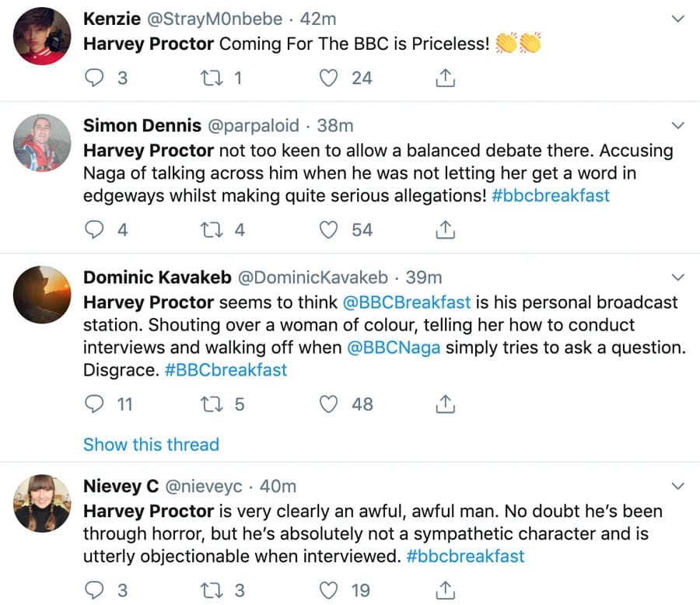Reply to Kenzie's tweet
The image size is (700, 605).
(x=94, y=78)
